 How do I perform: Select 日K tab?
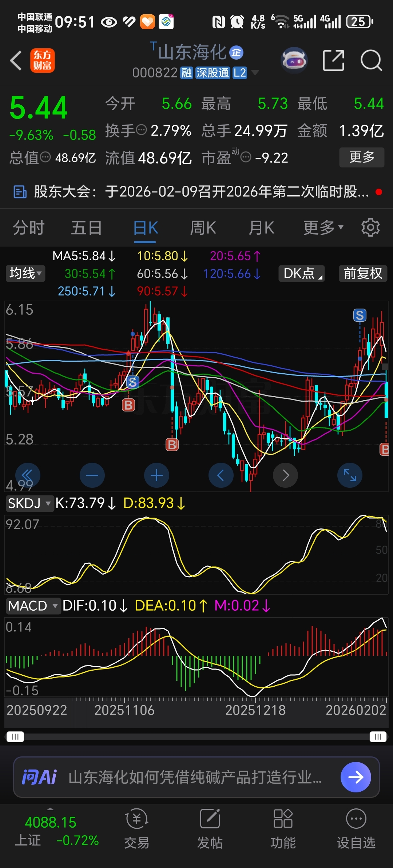point(146,228)
